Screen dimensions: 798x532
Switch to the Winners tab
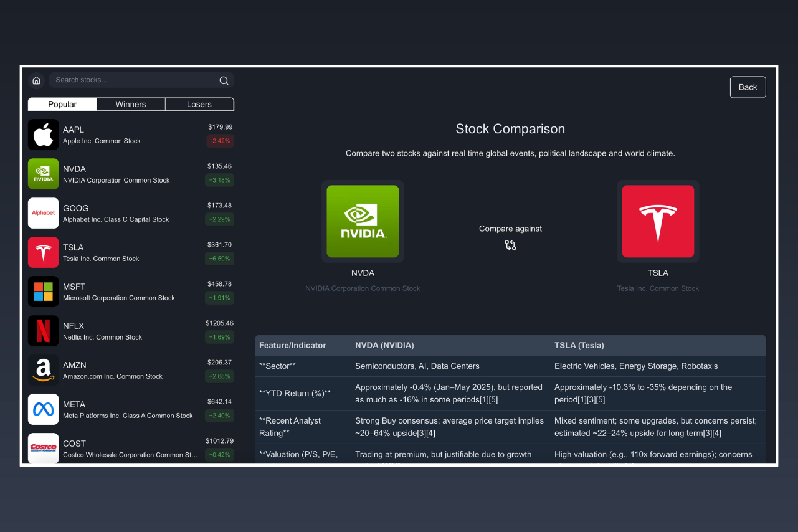point(131,104)
